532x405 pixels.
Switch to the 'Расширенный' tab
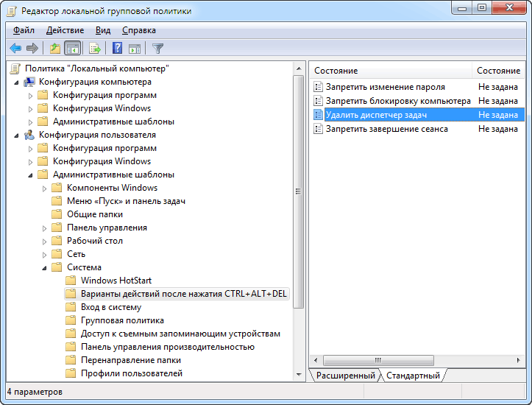(x=345, y=376)
